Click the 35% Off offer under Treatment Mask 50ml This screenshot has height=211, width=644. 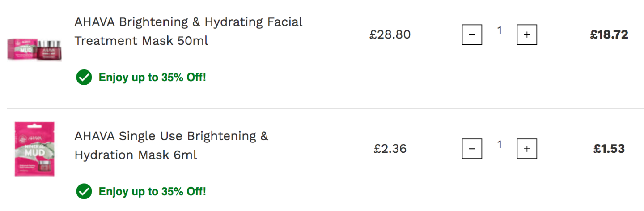click(152, 78)
